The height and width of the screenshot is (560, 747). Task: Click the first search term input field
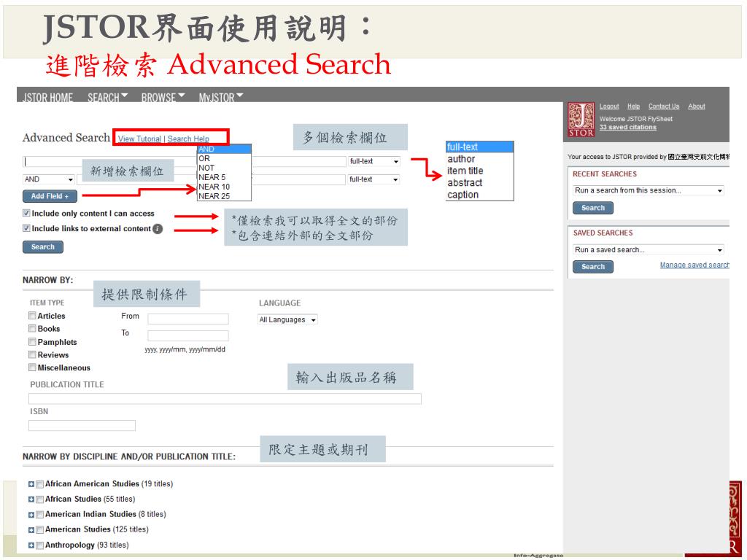[185, 161]
